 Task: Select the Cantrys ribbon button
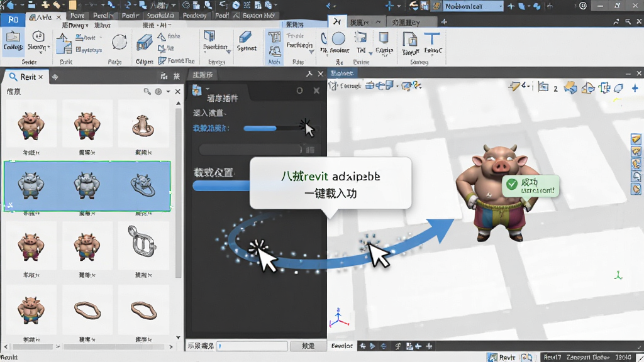13,41
